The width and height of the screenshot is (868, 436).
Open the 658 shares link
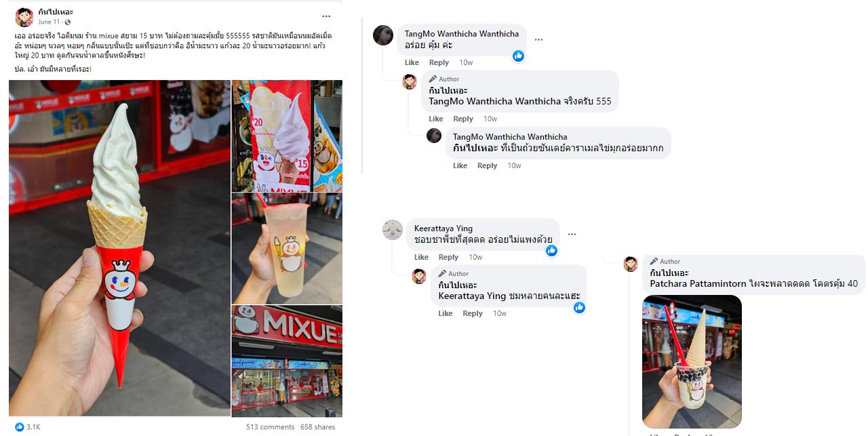(x=317, y=427)
